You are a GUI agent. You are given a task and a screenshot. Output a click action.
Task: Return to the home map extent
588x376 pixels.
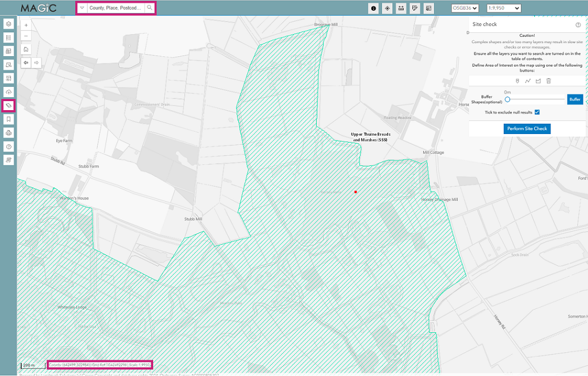point(26,49)
